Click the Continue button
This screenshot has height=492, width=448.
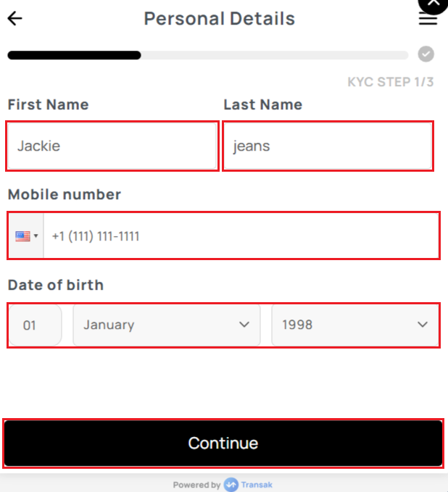(223, 443)
